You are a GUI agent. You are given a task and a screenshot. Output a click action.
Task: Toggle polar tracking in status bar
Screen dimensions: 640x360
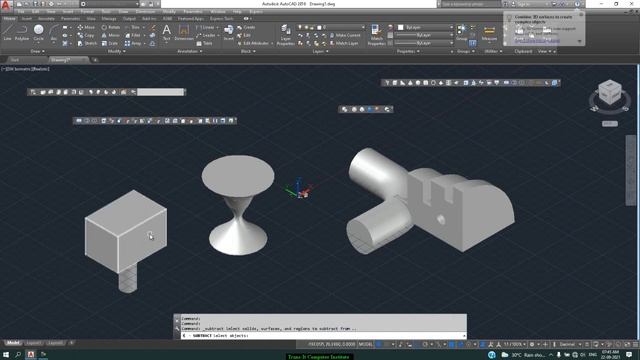(x=425, y=344)
